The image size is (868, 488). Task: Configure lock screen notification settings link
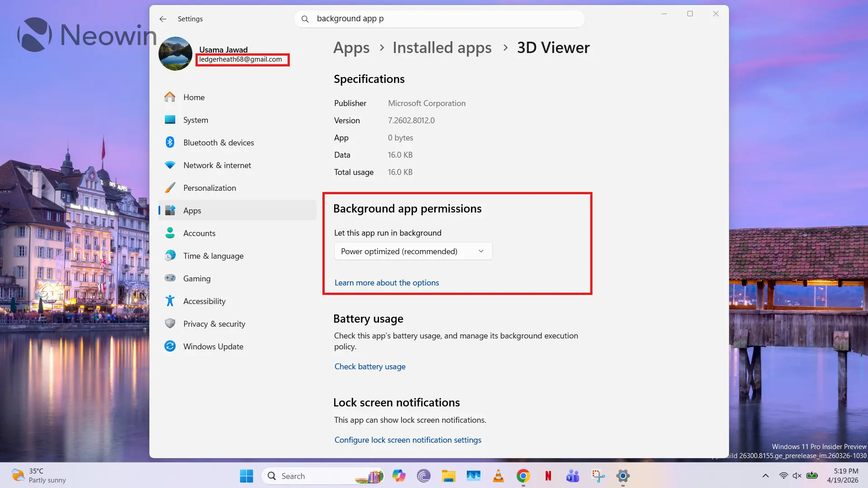(x=408, y=440)
